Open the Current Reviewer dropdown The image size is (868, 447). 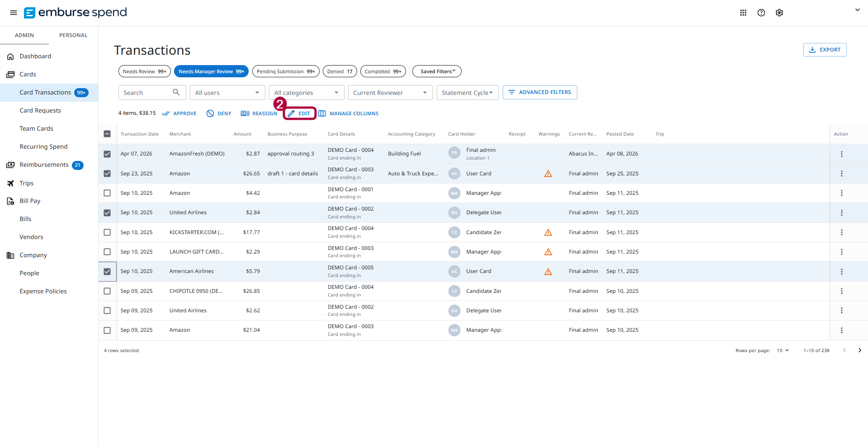390,93
